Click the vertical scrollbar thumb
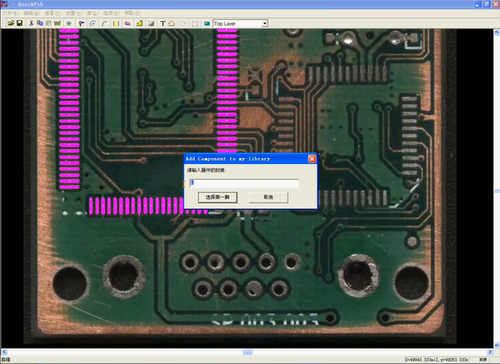This screenshot has height=364, width=500. 497,191
